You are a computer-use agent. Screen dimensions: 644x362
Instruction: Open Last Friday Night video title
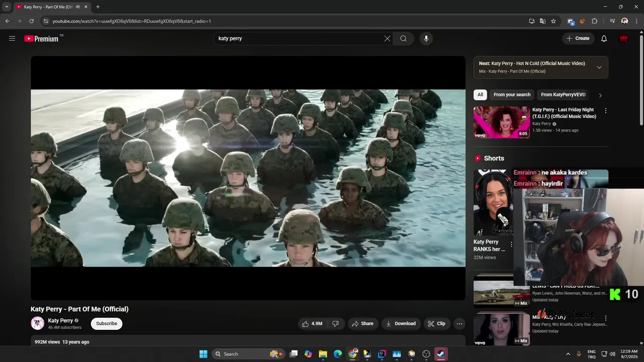tap(564, 113)
